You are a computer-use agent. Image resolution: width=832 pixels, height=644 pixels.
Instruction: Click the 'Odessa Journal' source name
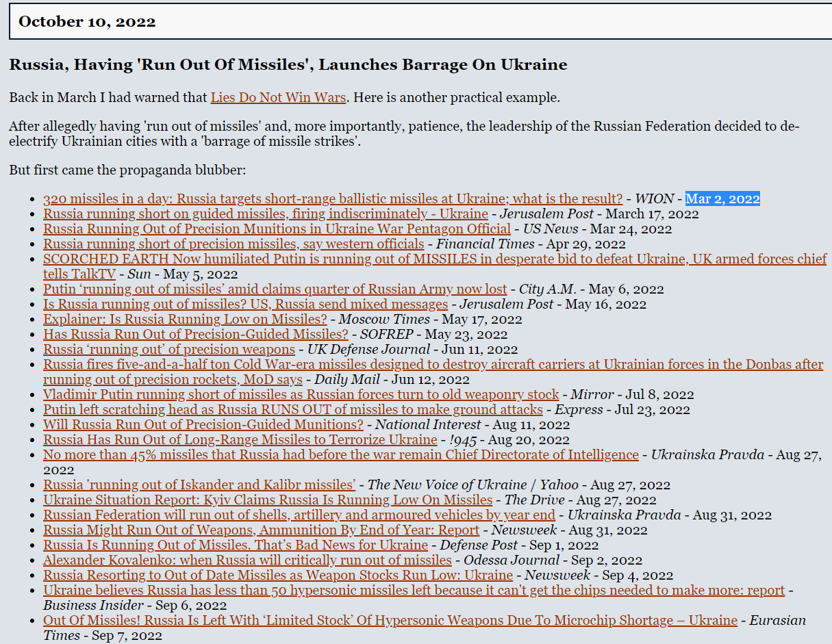pyautogui.click(x=512, y=560)
